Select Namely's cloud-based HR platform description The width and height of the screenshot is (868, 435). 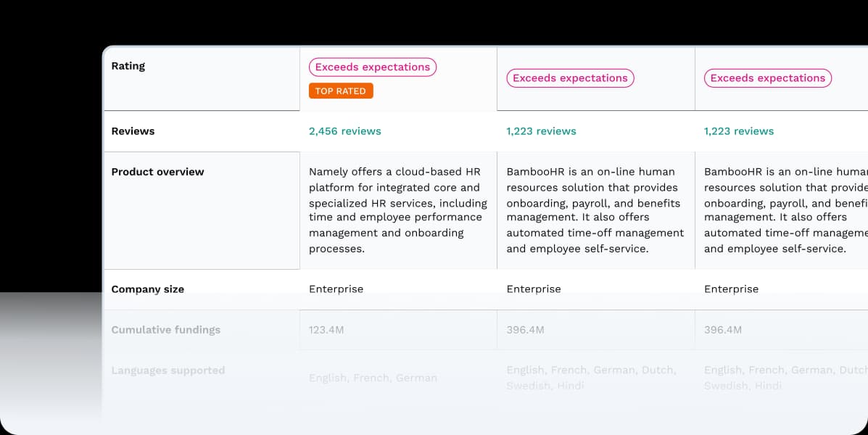(397, 210)
